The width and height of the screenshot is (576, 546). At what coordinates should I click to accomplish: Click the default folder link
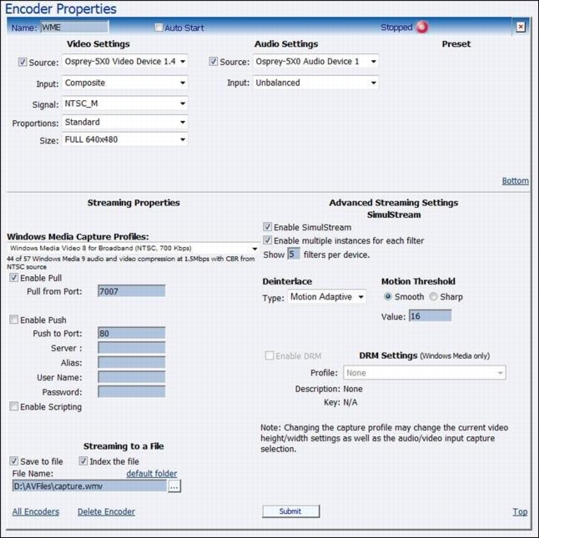pyautogui.click(x=152, y=474)
